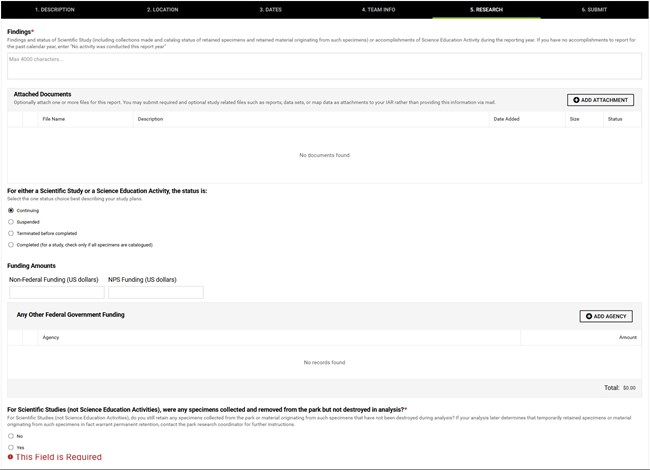Click the Add Agency button
The height and width of the screenshot is (470, 650).
pyautogui.click(x=606, y=316)
